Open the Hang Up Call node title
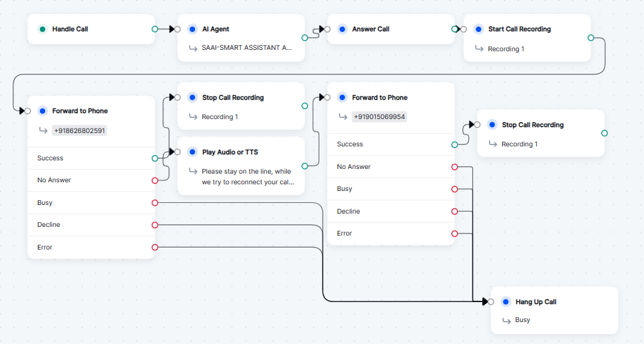 point(536,302)
